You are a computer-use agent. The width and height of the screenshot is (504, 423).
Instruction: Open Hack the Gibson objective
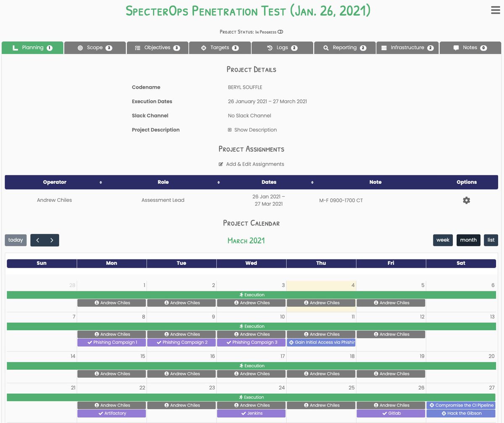pos(461,413)
